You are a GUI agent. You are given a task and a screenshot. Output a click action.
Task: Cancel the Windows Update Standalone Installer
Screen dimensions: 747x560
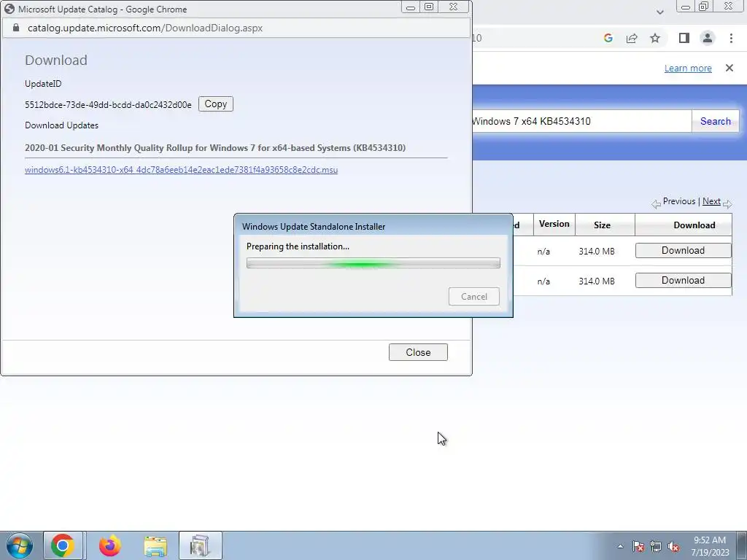pos(473,297)
